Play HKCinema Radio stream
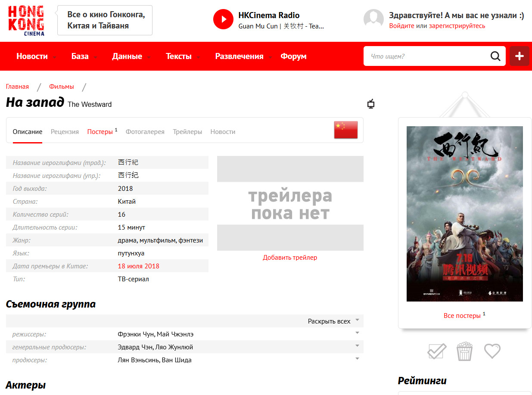The height and width of the screenshot is (395, 532). point(223,19)
